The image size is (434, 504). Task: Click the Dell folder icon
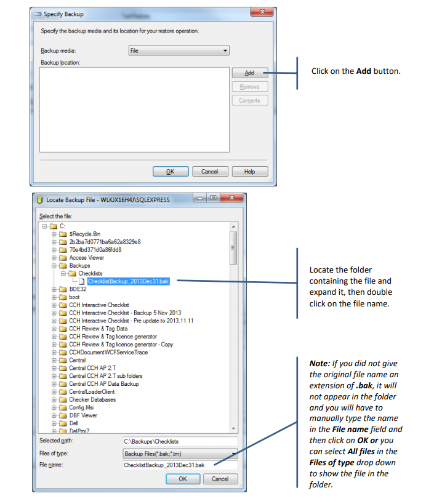(x=63, y=423)
